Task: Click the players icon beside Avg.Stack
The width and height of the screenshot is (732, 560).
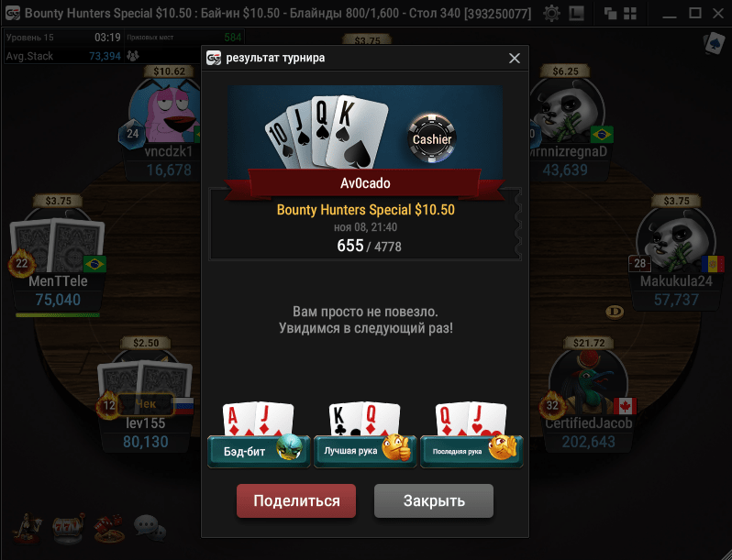Action: point(133,56)
